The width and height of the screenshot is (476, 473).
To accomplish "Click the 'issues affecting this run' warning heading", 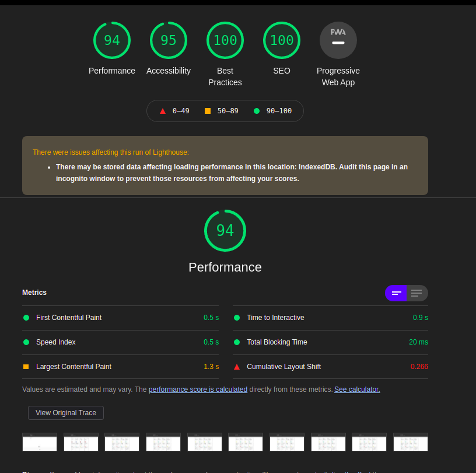I will [111, 152].
